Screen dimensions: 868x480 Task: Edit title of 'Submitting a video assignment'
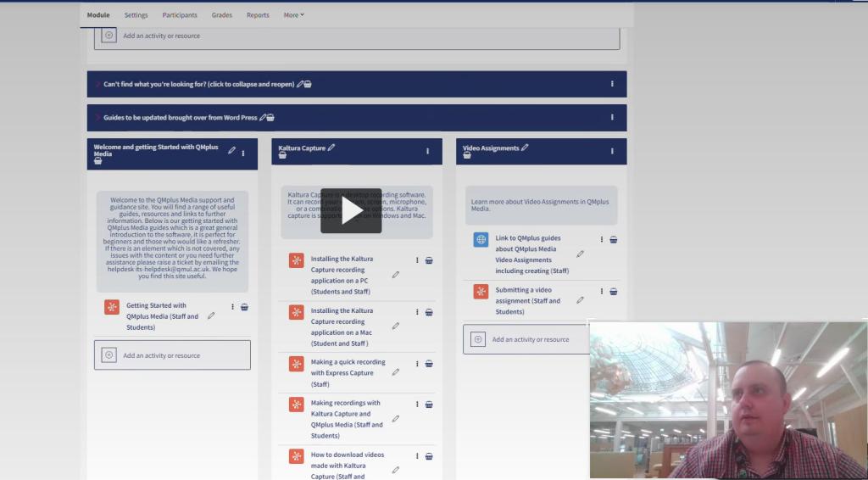click(x=580, y=300)
